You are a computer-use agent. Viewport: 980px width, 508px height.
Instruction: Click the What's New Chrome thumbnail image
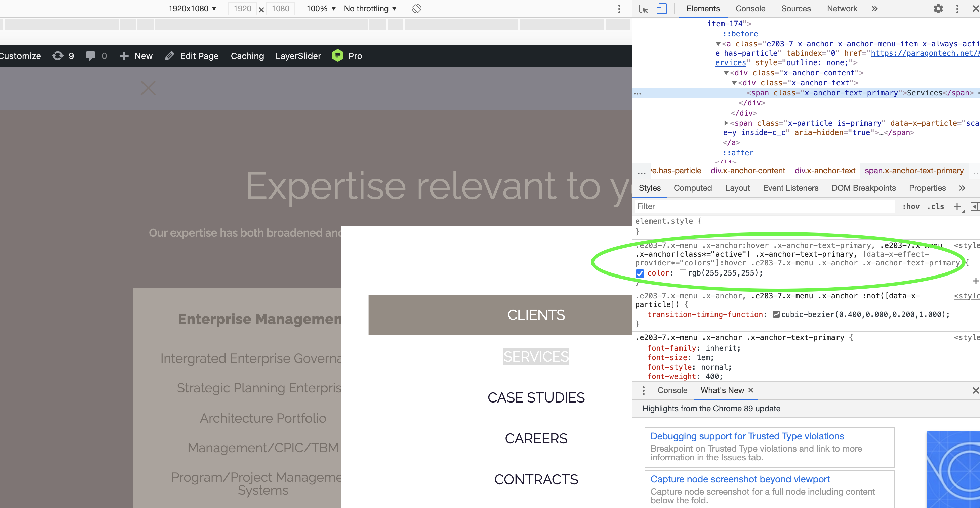[953, 470]
